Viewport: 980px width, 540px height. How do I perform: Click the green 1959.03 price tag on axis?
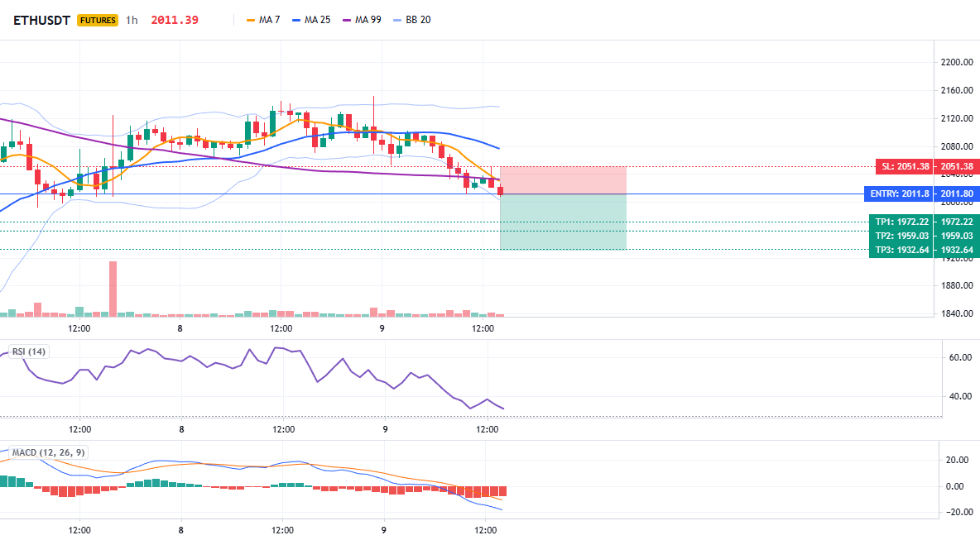click(x=956, y=236)
